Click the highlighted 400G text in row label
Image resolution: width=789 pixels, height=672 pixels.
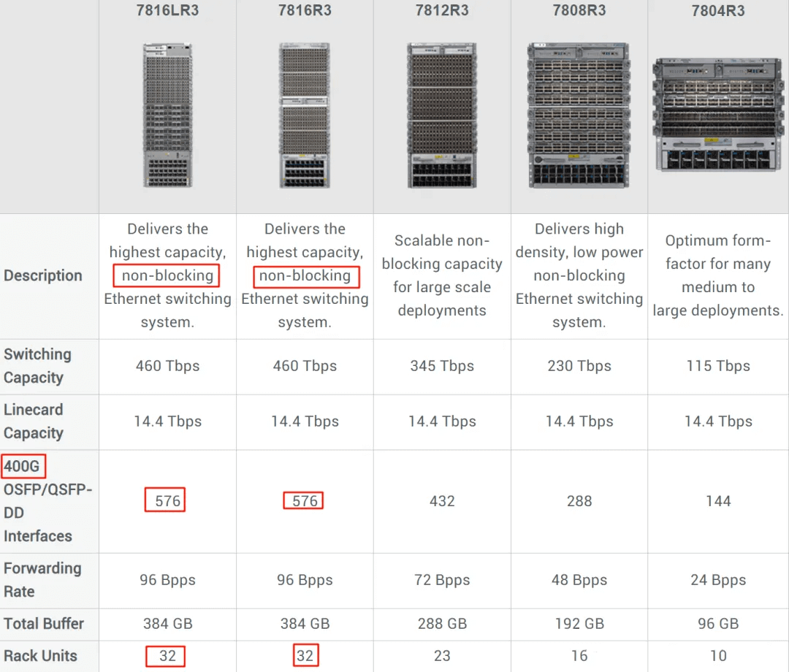23,465
